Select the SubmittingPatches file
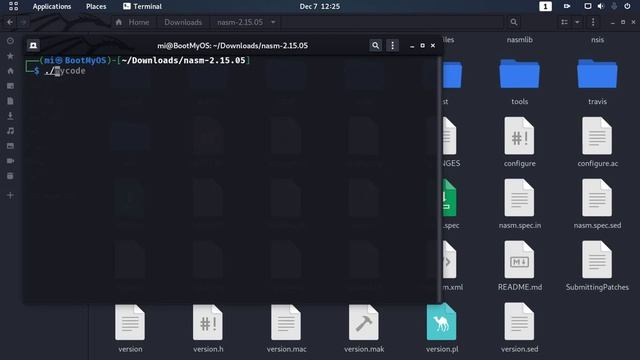Screen dimensions: 640x360 597,266
